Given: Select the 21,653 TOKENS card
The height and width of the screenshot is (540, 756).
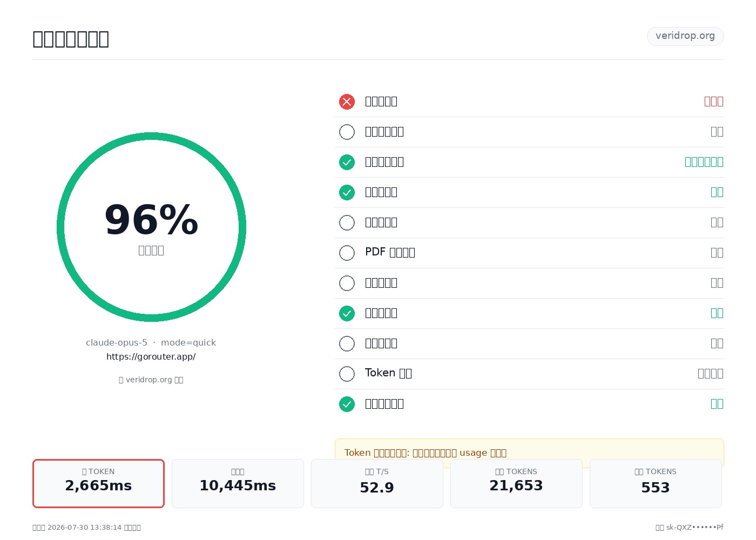Looking at the screenshot, I should point(516,483).
